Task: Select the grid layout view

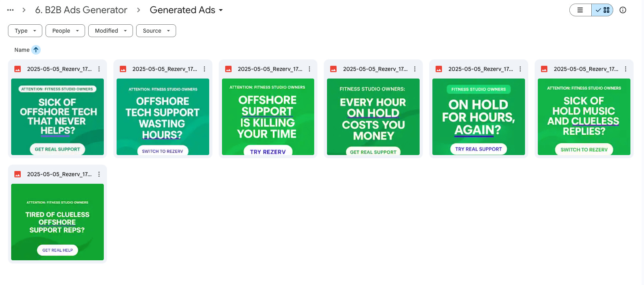Action: (602, 10)
